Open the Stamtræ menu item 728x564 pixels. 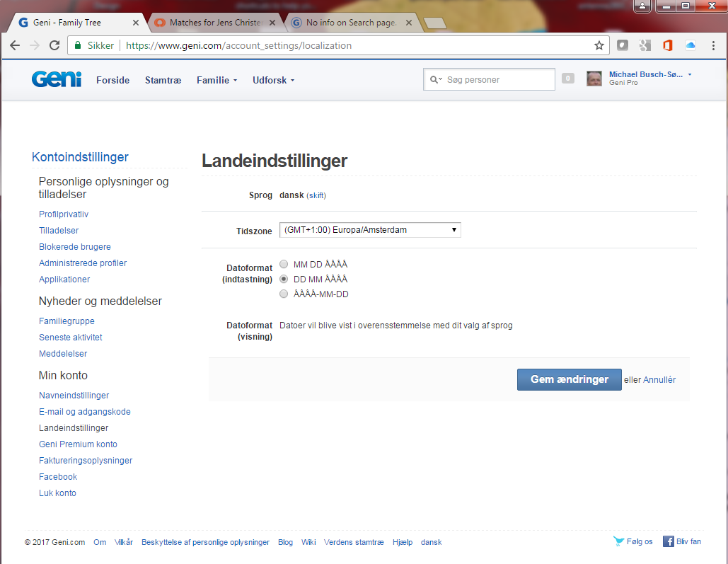[x=163, y=80]
